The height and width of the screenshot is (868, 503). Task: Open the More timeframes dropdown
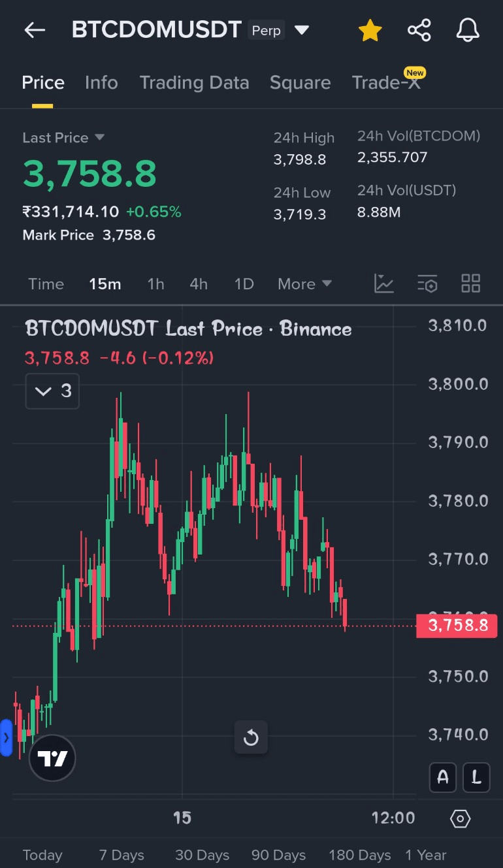pos(304,284)
